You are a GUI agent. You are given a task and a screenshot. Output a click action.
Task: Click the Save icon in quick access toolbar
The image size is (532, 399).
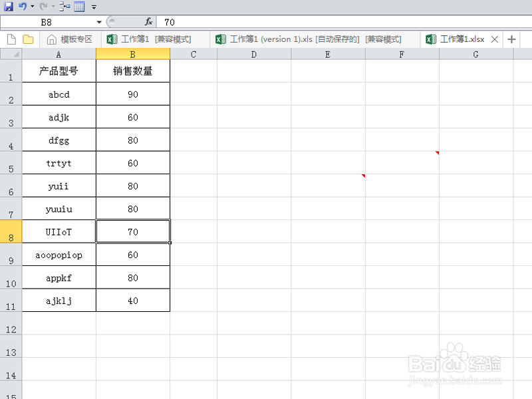pos(9,6)
